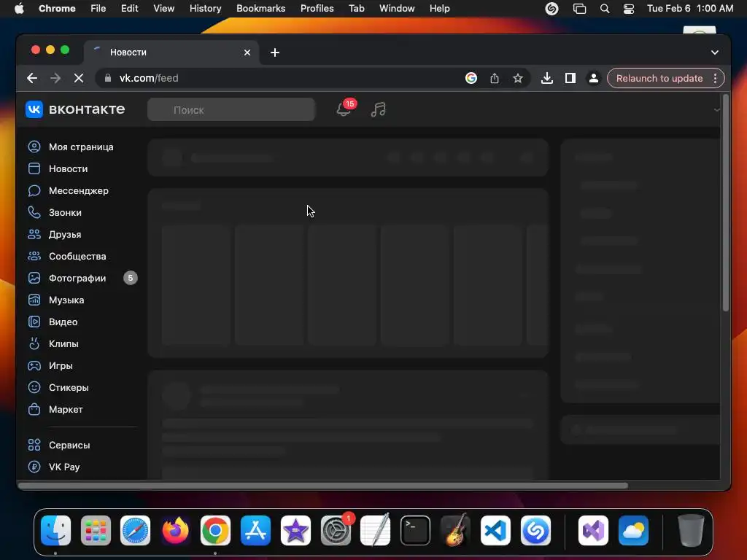Open the Help menu

coord(439,9)
